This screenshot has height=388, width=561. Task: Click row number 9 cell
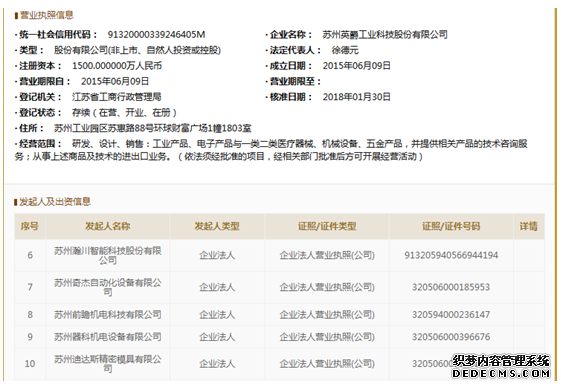[30, 337]
